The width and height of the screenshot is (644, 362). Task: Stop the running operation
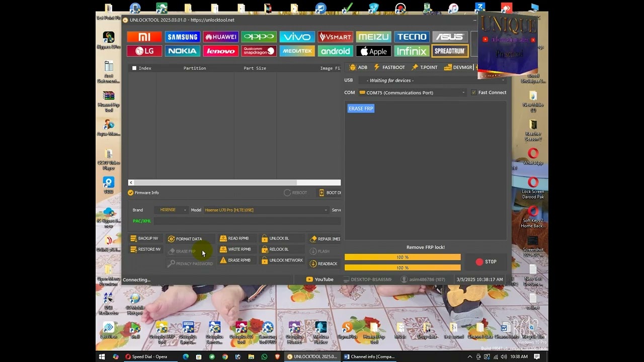click(x=486, y=261)
